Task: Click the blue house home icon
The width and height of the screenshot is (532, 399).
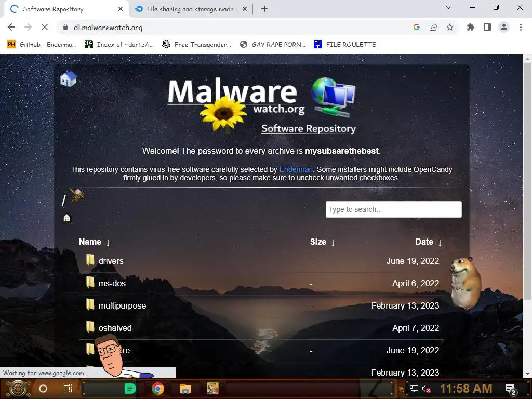Action: (x=68, y=79)
